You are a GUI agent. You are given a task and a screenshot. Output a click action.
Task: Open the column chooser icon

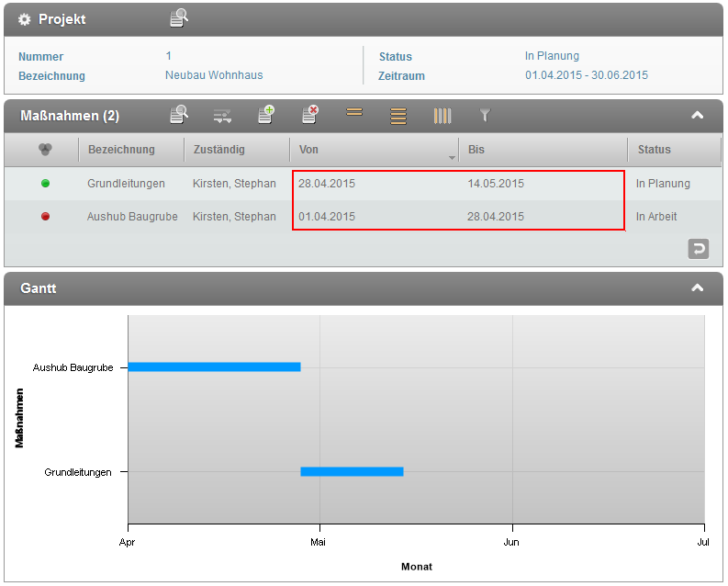442,116
